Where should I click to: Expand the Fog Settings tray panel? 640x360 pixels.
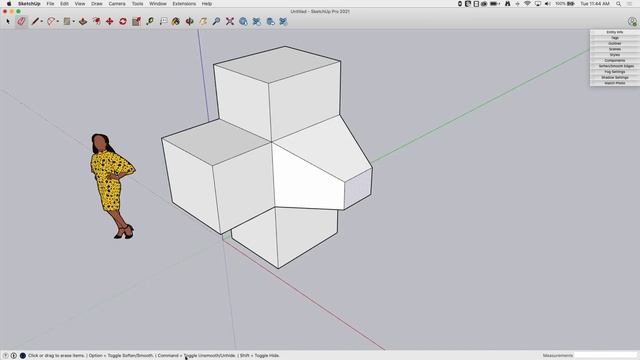(615, 71)
